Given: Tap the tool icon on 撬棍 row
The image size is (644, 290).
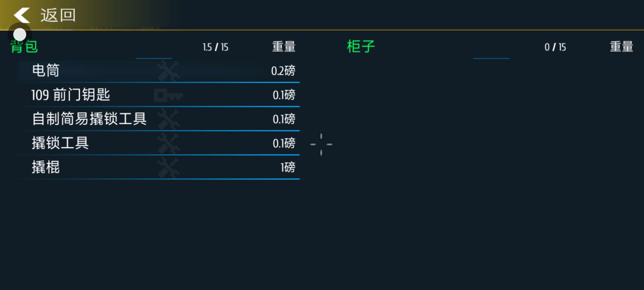Looking at the screenshot, I should click(168, 167).
